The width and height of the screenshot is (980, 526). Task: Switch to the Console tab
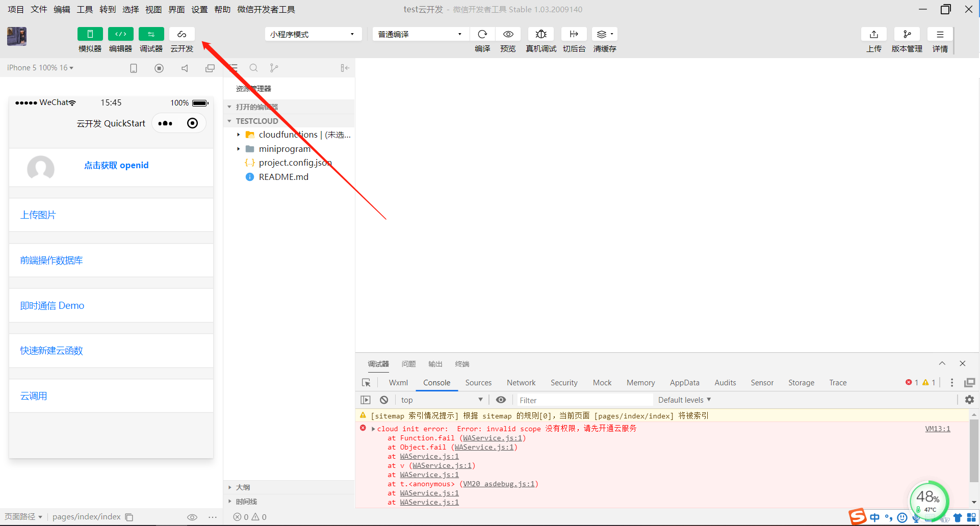(436, 383)
